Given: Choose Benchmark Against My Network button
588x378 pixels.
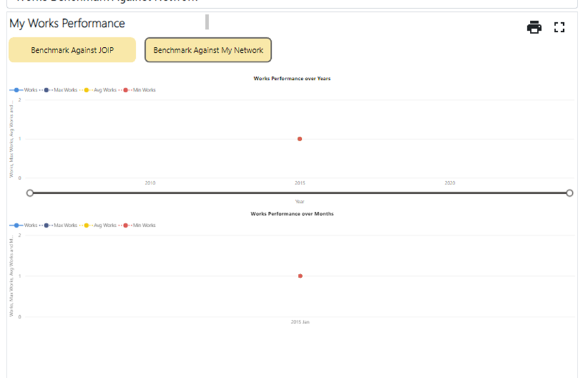Looking at the screenshot, I should tap(208, 50).
